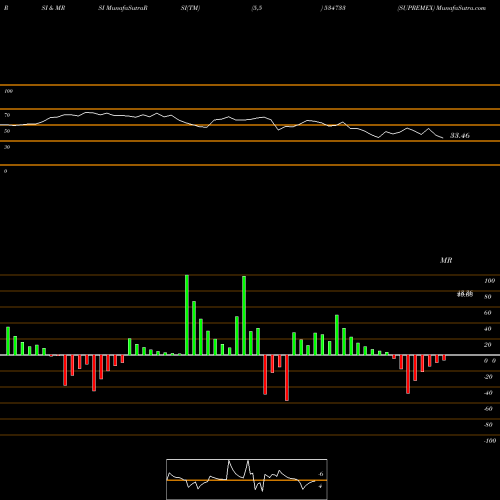Click the overlapping value label beside MR 80
The width and height of the screenshot is (500, 500).
[x=465, y=294]
